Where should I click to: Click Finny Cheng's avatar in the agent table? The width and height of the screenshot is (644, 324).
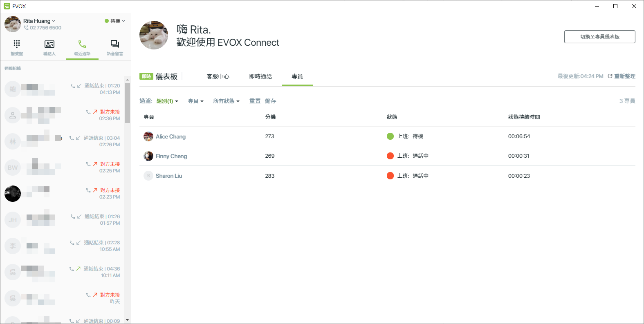(148, 156)
